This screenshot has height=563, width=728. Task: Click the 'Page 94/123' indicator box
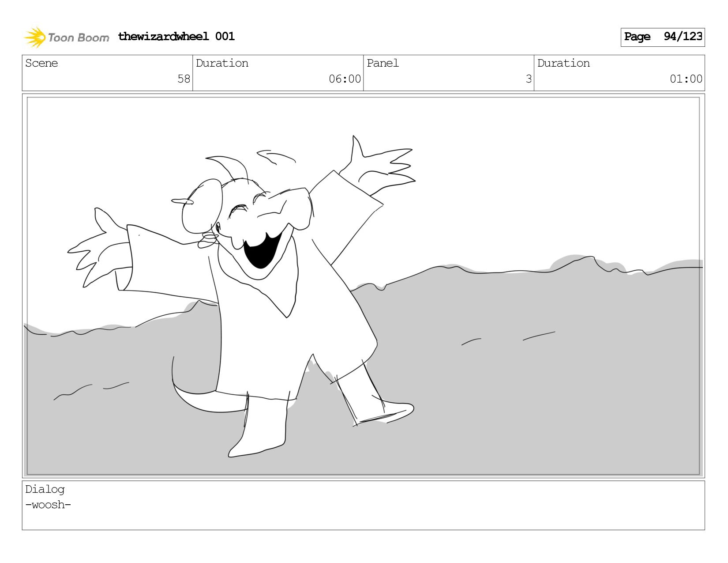tap(662, 37)
